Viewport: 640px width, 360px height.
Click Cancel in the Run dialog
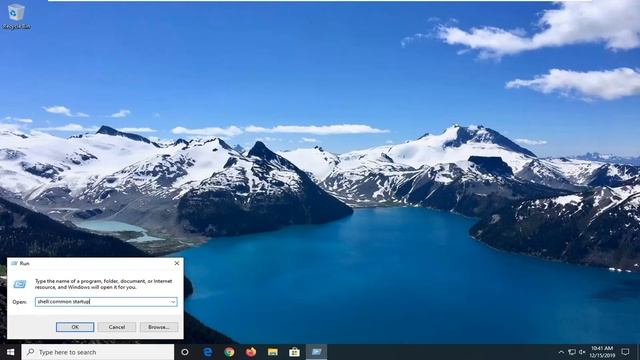coord(117,327)
